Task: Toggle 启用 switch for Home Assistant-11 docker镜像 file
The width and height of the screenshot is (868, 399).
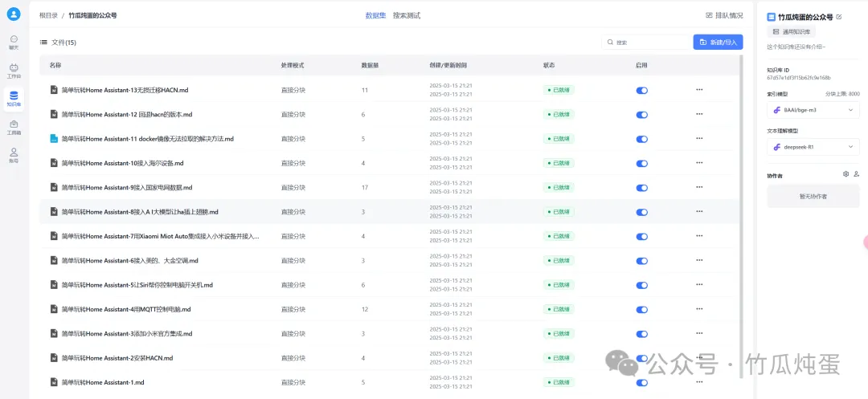Action: pos(641,139)
